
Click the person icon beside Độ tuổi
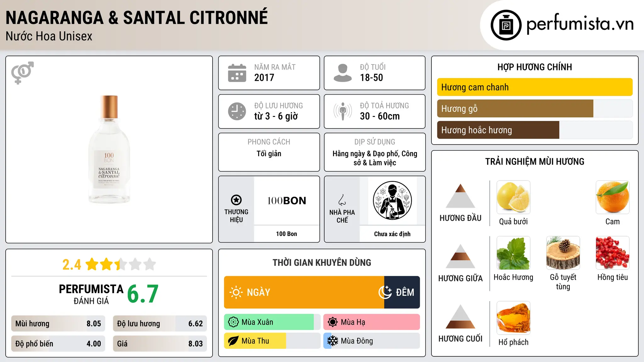tap(342, 73)
